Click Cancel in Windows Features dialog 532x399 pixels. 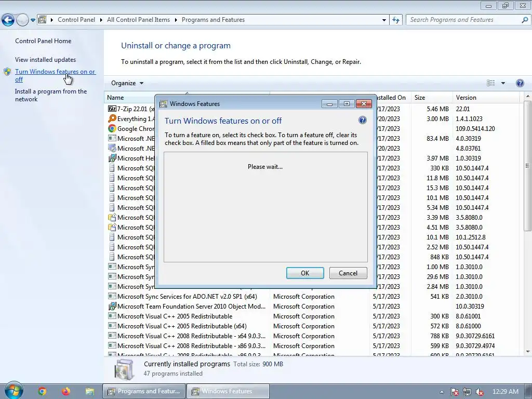pos(348,273)
